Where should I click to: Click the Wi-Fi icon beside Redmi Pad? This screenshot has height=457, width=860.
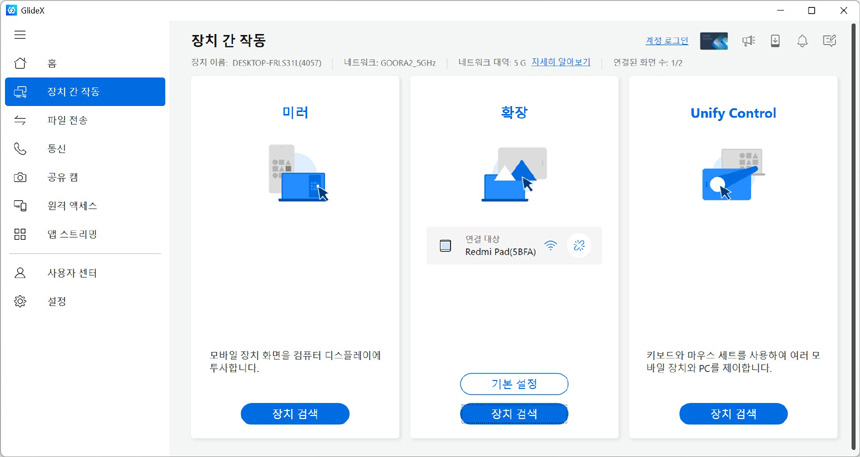(551, 245)
